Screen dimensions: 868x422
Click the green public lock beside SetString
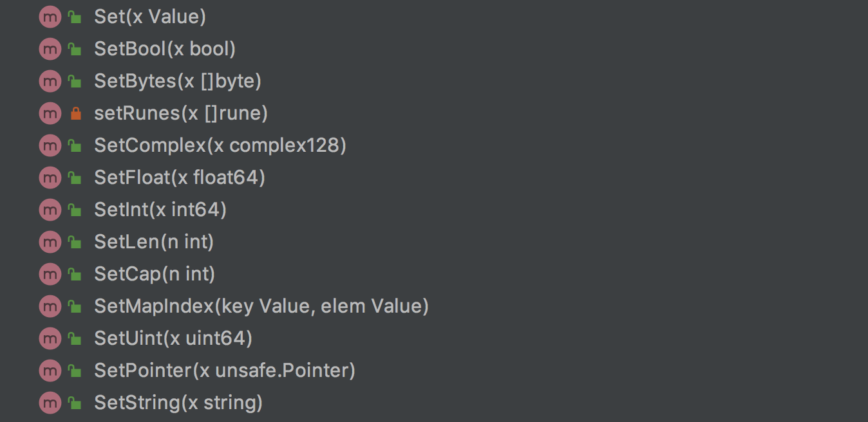(x=75, y=403)
